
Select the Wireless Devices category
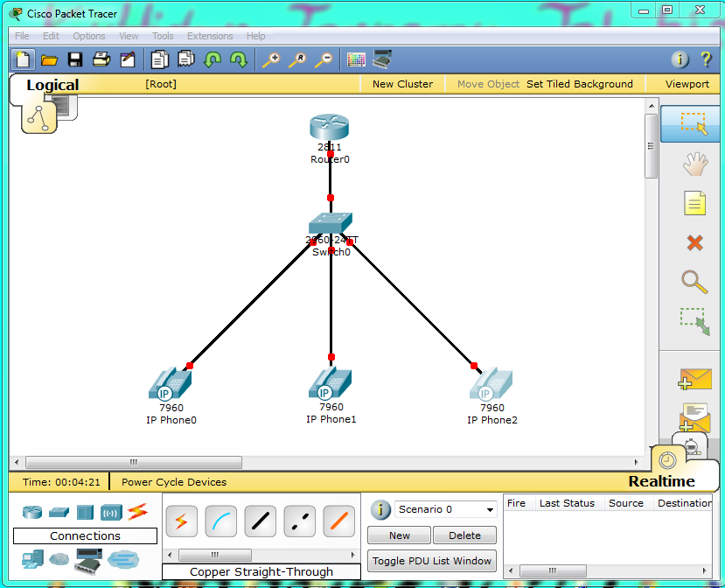click(x=111, y=513)
